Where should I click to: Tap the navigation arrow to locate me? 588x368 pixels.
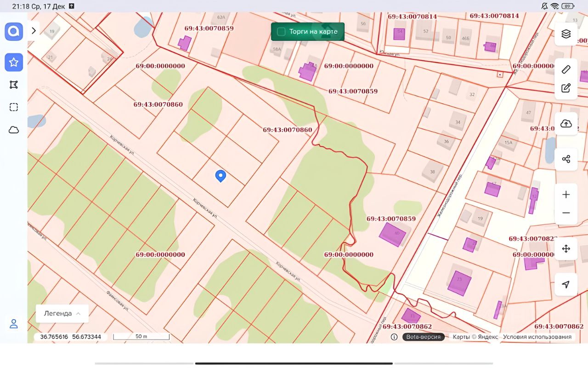[x=566, y=284]
